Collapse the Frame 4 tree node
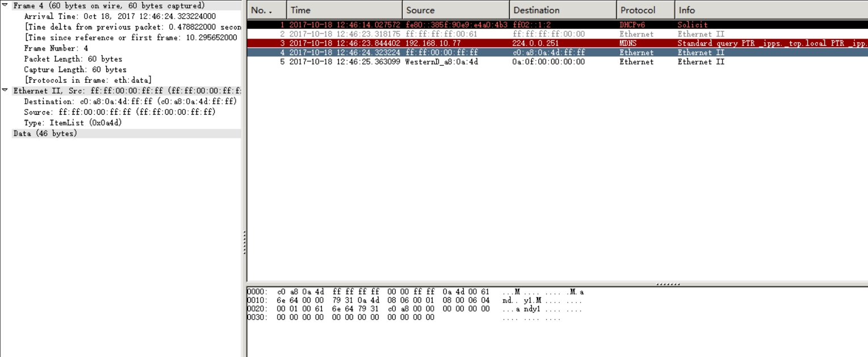Viewport: 868px width, 357px height. point(5,6)
